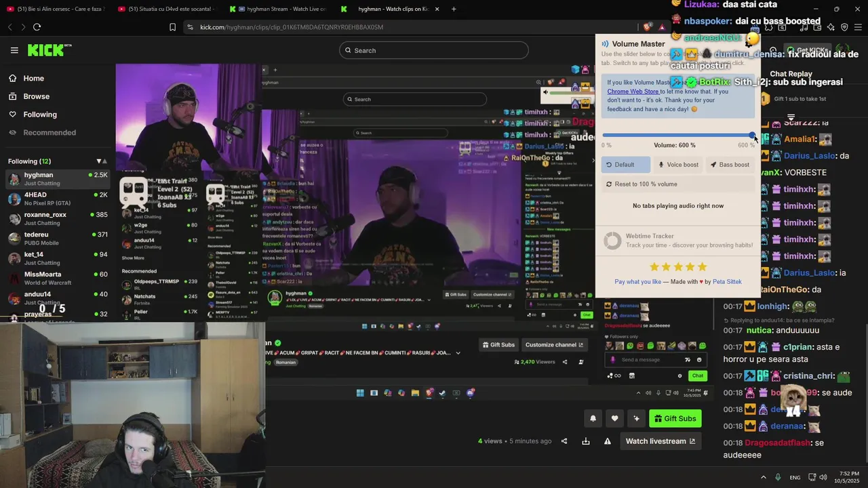Show hidden system tray icons

[763, 477]
